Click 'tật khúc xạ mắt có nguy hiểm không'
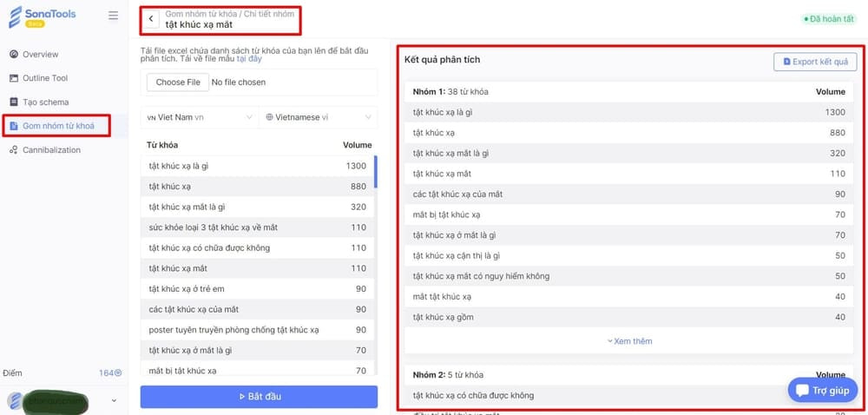 click(x=628, y=276)
